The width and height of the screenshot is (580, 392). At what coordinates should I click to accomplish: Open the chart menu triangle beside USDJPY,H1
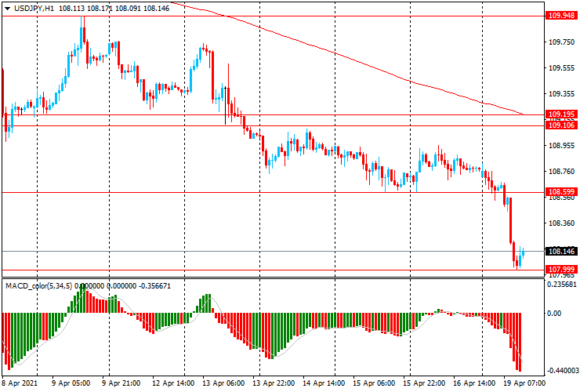tap(7, 9)
